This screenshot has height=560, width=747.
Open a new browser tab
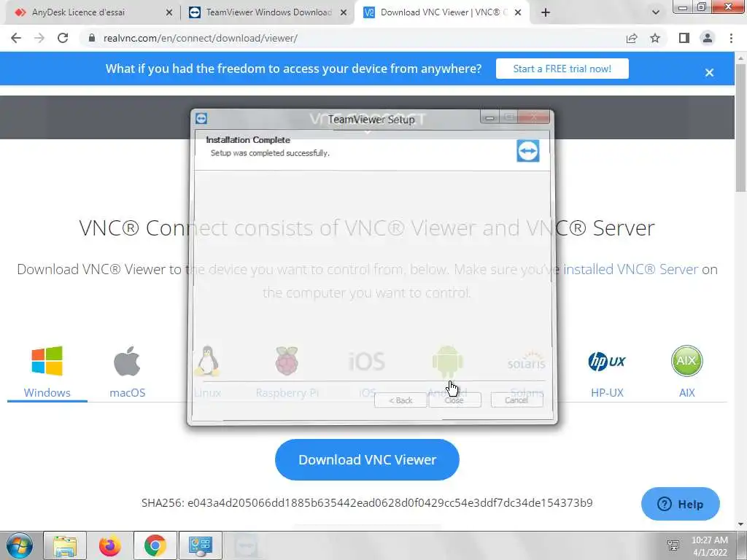click(x=546, y=13)
